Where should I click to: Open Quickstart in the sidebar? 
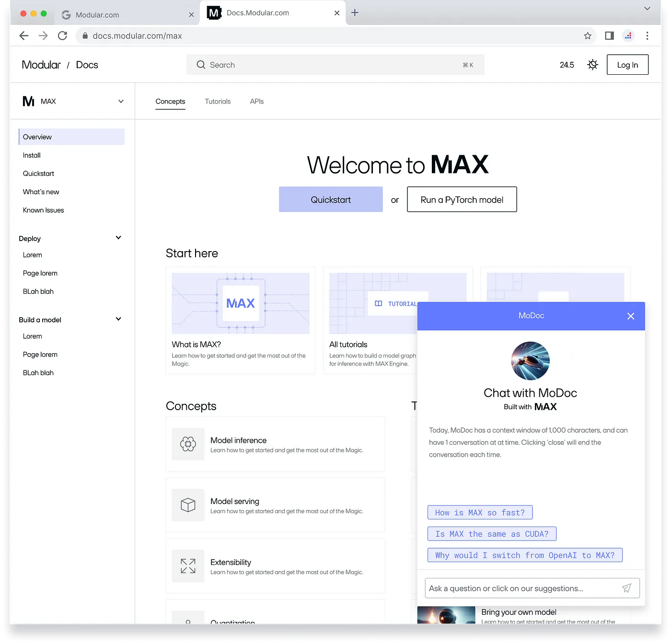[x=38, y=173]
